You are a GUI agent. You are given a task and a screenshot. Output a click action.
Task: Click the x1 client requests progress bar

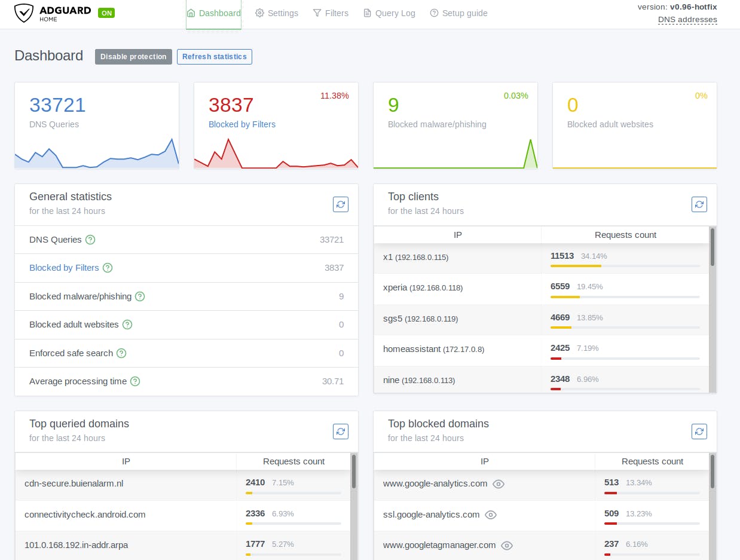pyautogui.click(x=624, y=265)
